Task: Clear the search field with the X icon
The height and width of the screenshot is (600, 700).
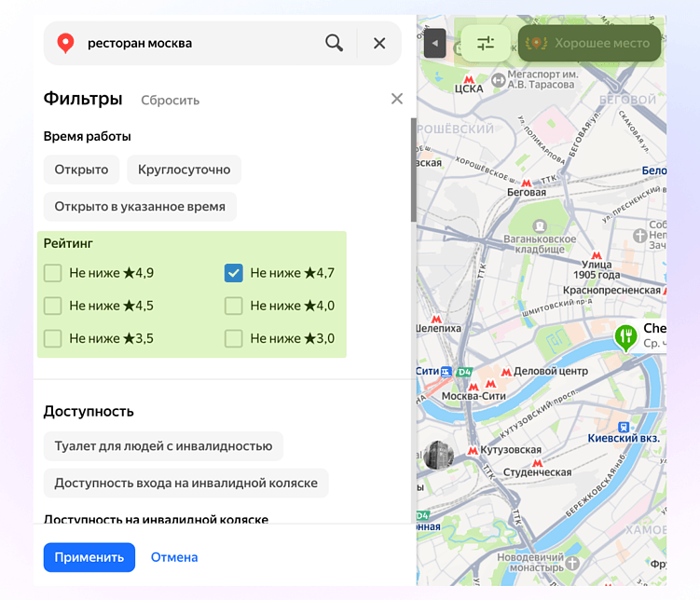Action: (x=379, y=43)
